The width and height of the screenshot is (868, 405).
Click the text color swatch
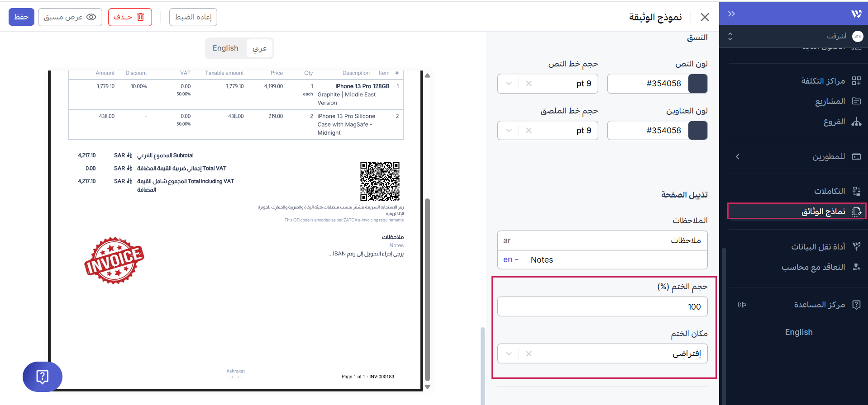(x=697, y=84)
